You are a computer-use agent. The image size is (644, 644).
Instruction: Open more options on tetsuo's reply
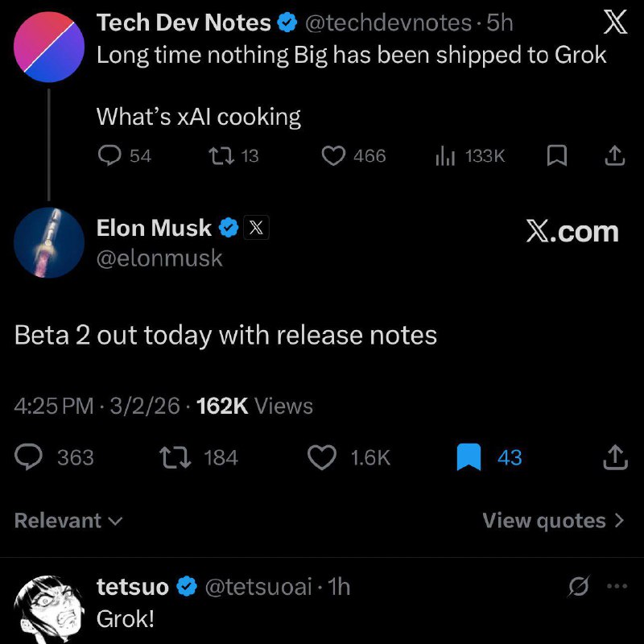(617, 587)
